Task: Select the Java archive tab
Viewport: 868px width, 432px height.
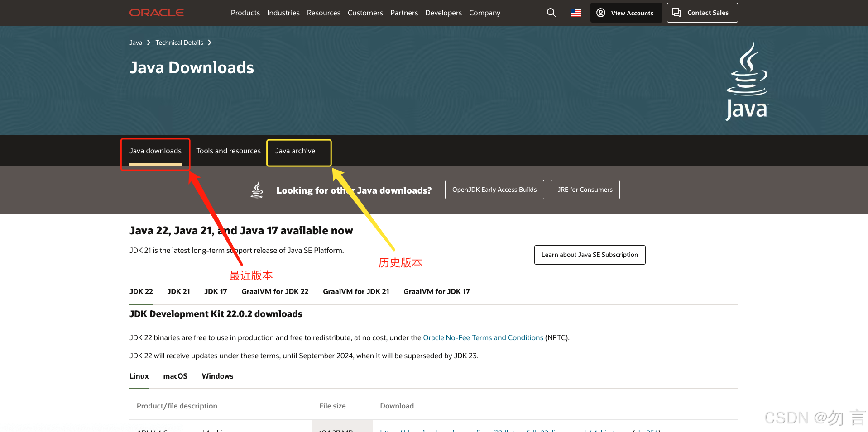Action: 295,151
